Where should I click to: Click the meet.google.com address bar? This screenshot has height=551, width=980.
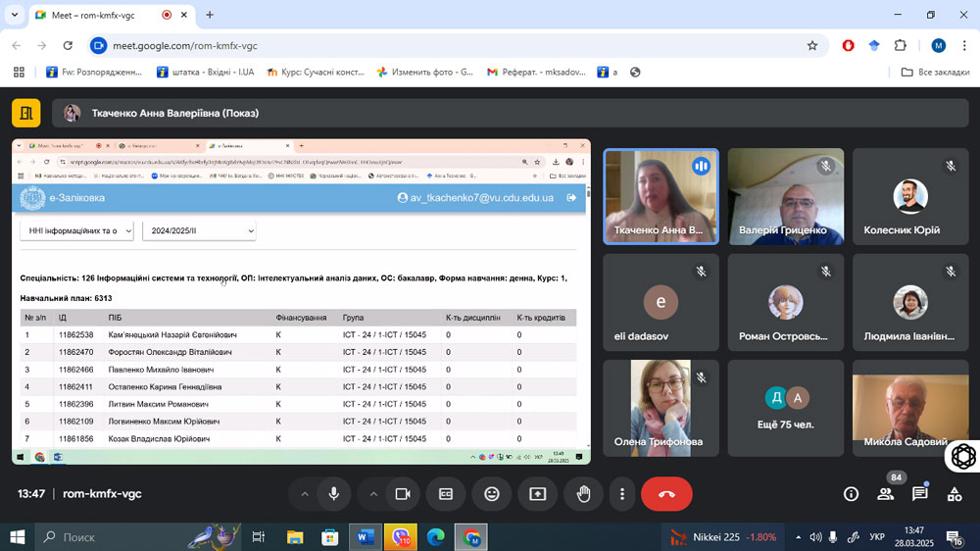click(x=441, y=45)
